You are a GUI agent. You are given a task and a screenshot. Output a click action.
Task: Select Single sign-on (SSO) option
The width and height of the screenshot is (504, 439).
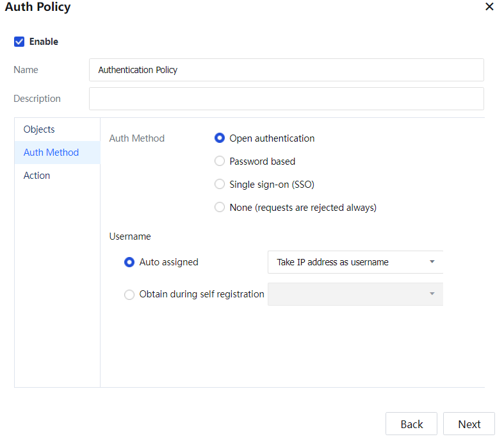[x=220, y=185]
